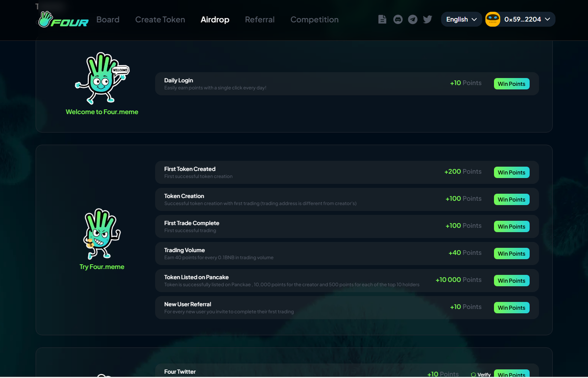Click 'Easily earn points with a single click' text
Viewport: 588px width, 378px height.
(x=215, y=88)
